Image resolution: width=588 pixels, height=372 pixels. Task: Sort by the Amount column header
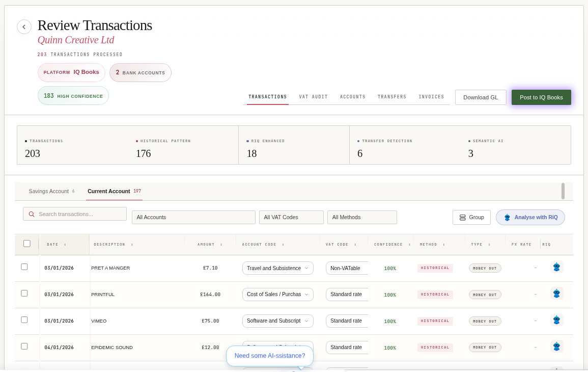[x=210, y=245]
